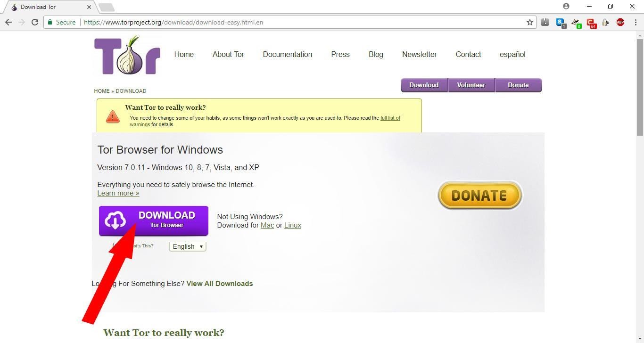Click the Chrome profile avatar icon
Screen dimensions: 644x343
[x=566, y=6]
